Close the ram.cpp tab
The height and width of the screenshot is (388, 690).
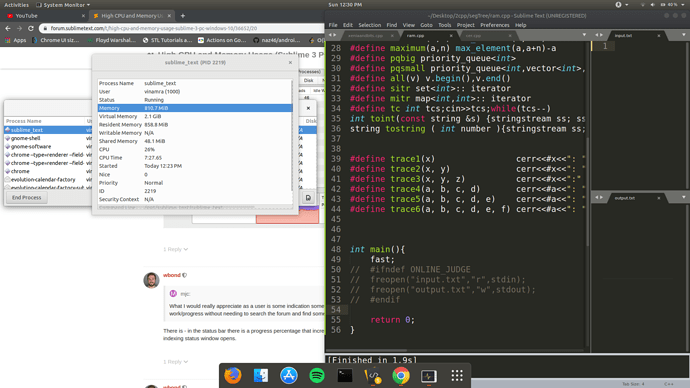451,36
